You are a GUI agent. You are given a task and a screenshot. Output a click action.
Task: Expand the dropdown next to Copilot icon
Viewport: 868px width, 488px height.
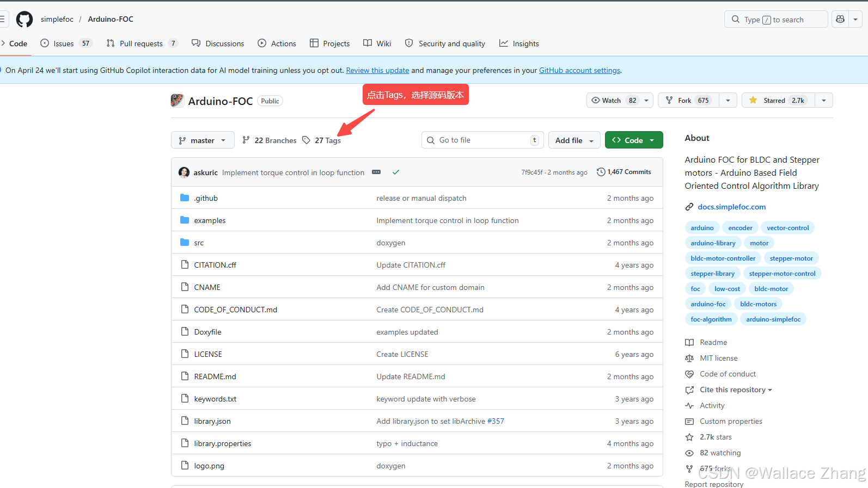[855, 19]
